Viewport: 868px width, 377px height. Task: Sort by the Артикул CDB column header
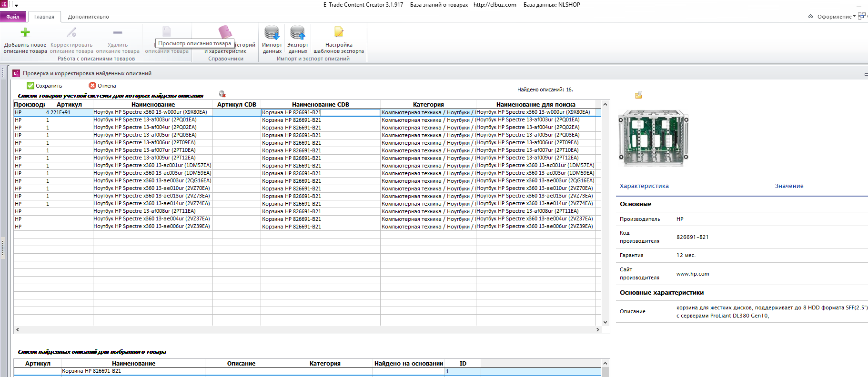[236, 104]
